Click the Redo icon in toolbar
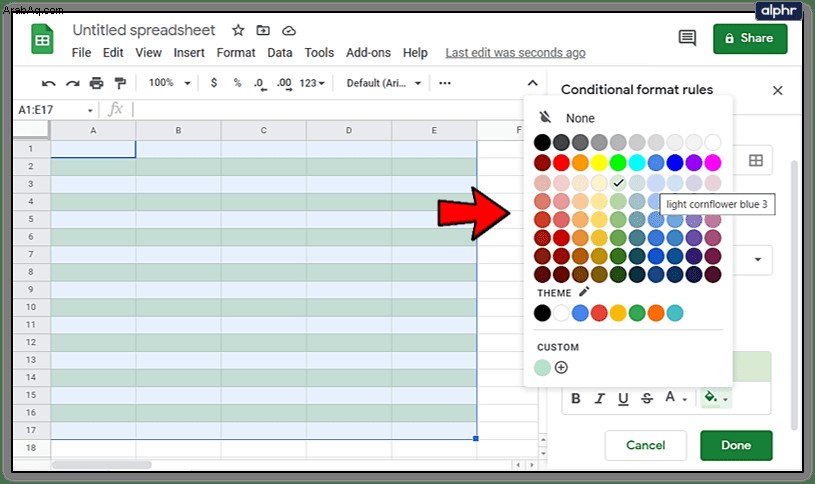This screenshot has width=815, height=484. tap(72, 83)
